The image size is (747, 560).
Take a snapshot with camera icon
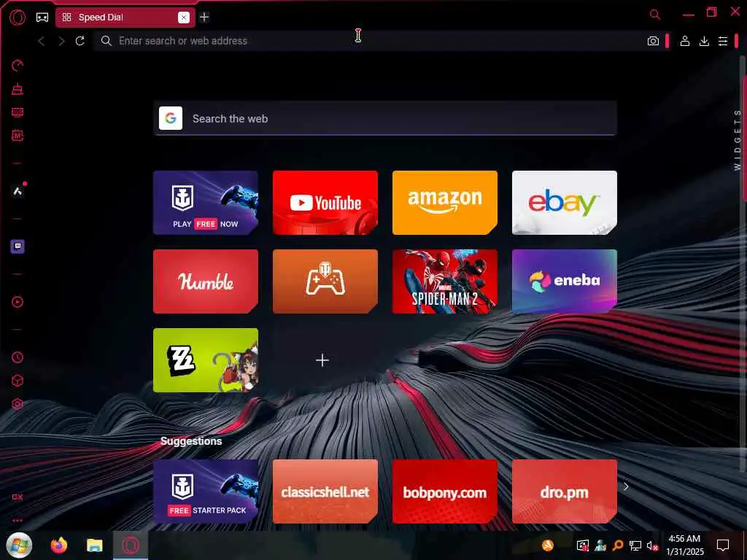click(653, 41)
